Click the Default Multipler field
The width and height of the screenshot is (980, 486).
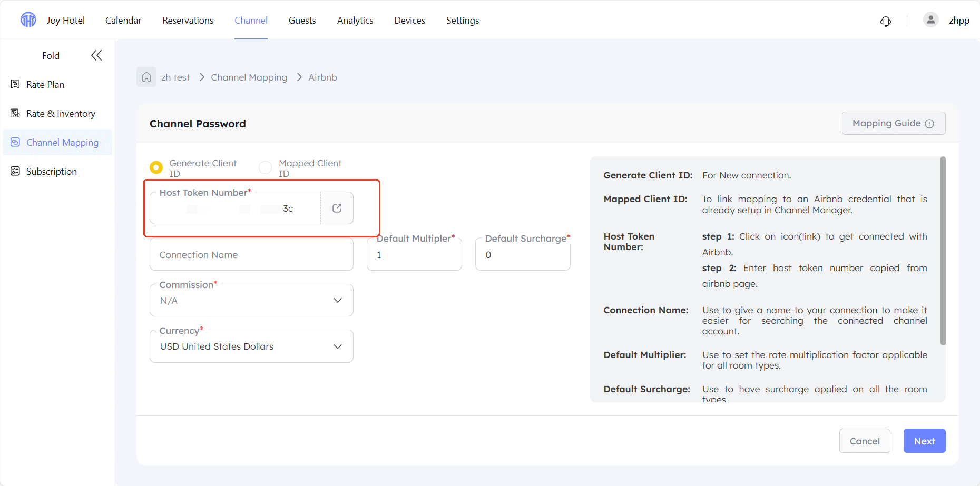[x=414, y=254]
